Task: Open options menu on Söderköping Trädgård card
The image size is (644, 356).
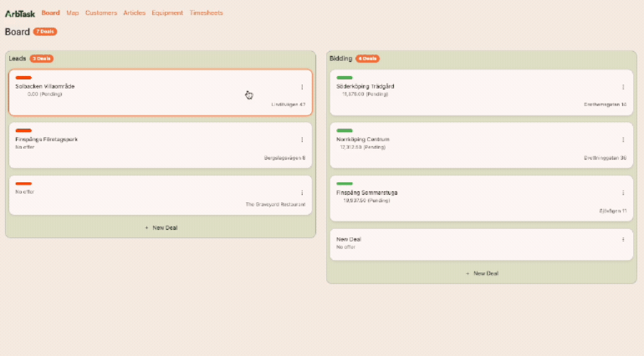Action: coord(623,87)
